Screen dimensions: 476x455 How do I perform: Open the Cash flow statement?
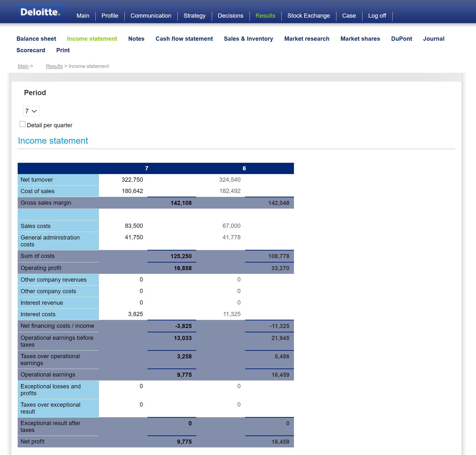tap(184, 39)
